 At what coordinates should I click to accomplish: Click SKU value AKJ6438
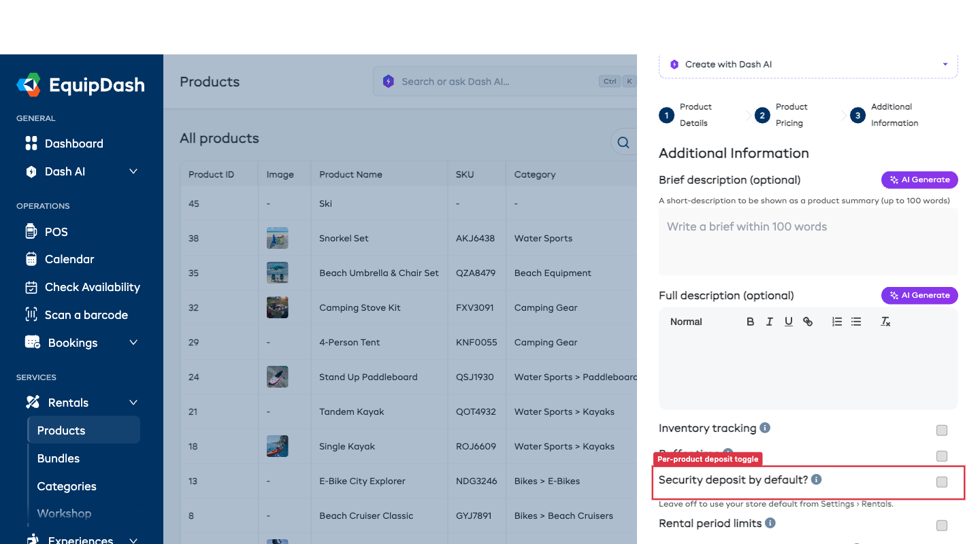[x=476, y=238]
